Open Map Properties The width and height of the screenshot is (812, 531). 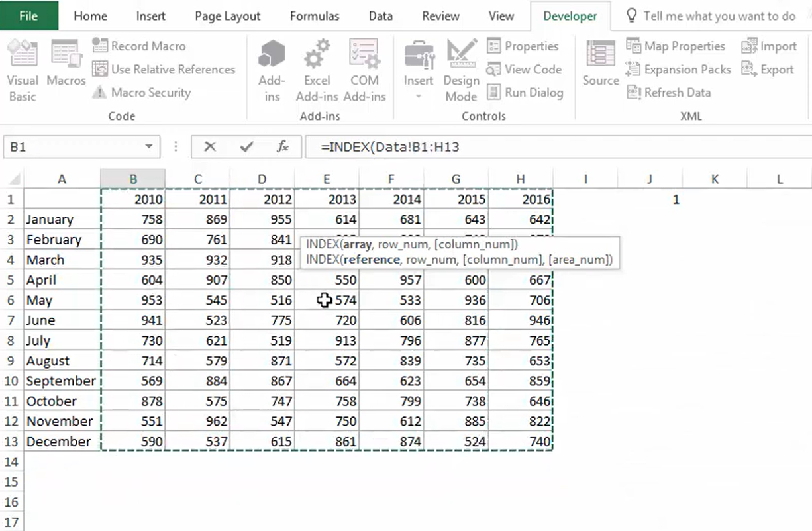[x=676, y=46]
